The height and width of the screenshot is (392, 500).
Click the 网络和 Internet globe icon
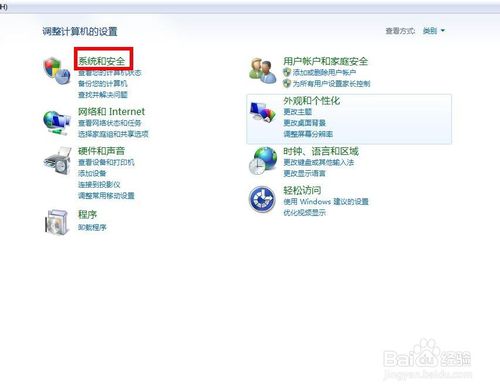pos(57,122)
